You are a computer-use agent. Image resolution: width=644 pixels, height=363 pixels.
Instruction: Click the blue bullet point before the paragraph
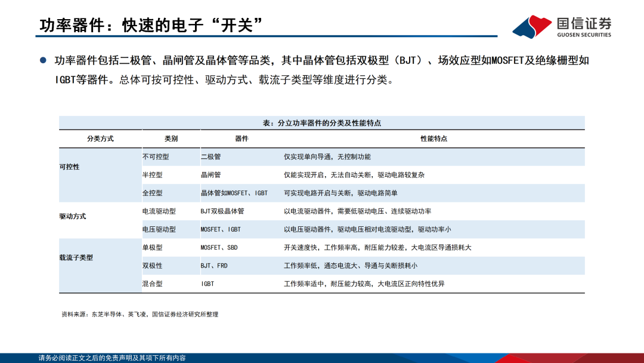[43, 60]
